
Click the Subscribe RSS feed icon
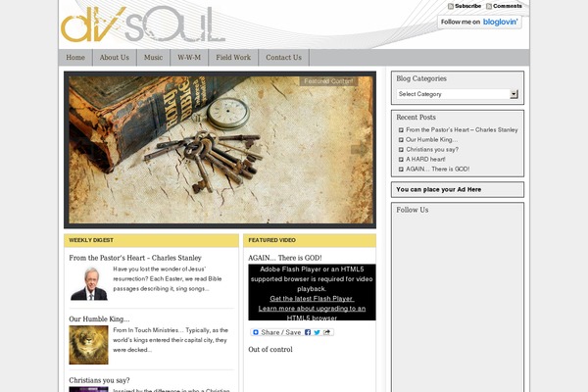451,6
